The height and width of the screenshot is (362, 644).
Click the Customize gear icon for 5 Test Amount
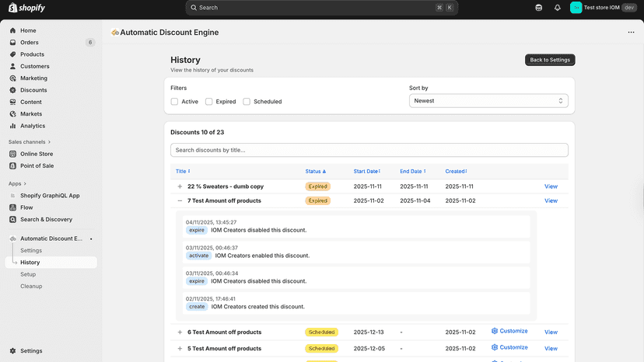[x=495, y=347]
